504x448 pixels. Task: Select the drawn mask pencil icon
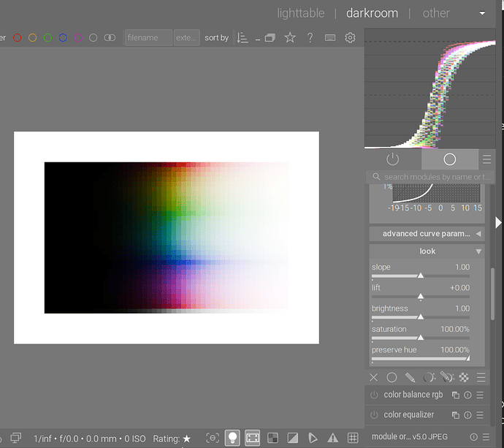[x=411, y=378]
